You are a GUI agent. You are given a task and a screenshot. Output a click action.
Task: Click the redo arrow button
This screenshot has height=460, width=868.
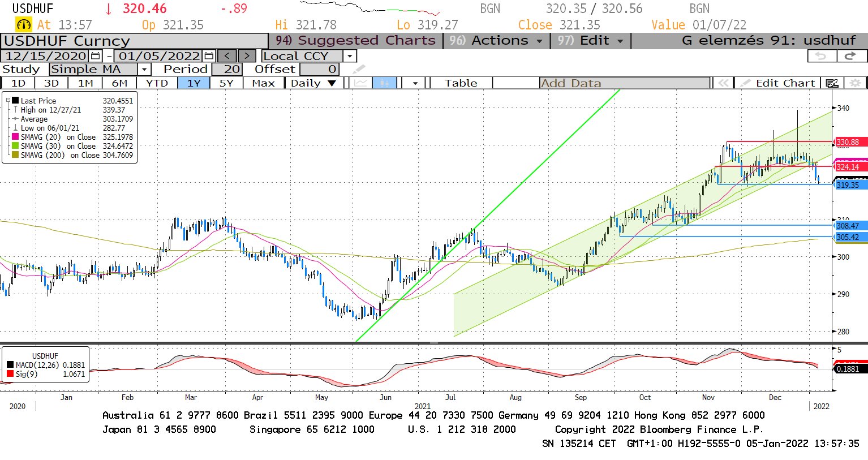(851, 56)
